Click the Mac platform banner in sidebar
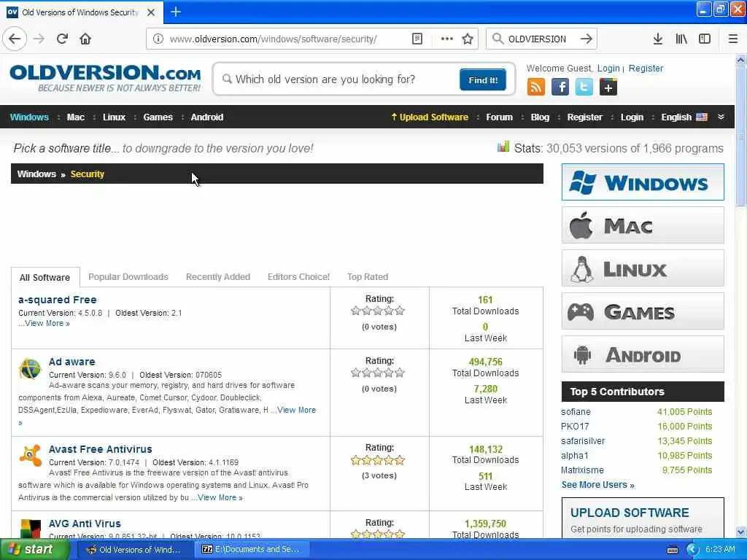 point(643,225)
